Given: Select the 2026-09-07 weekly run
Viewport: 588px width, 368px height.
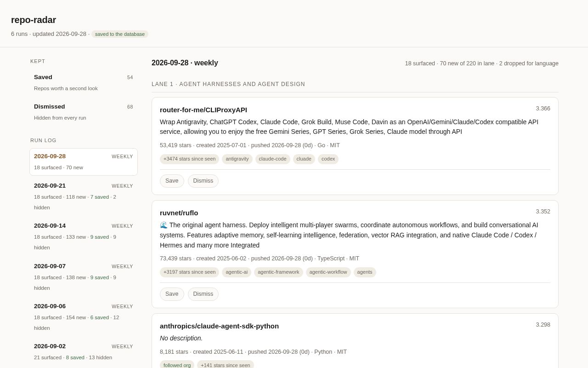Looking at the screenshot, I should [84, 277].
